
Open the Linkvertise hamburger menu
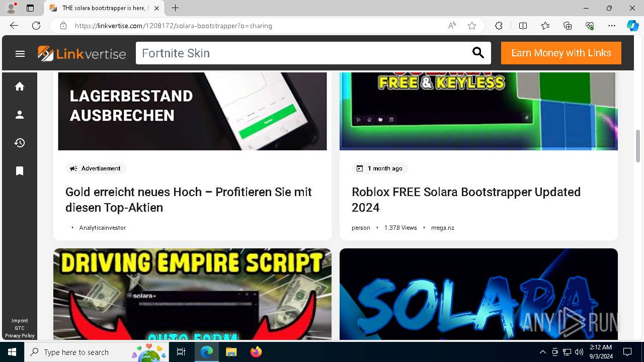tap(20, 53)
